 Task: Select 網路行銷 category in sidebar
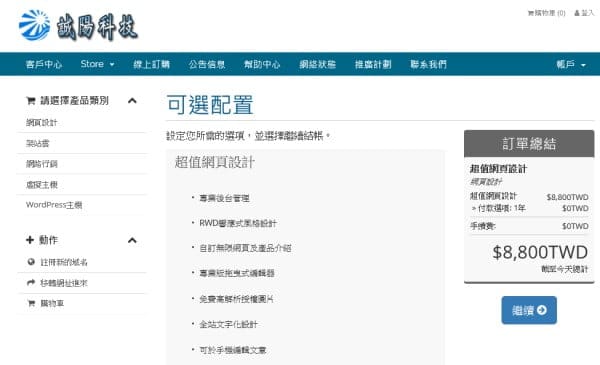point(41,164)
